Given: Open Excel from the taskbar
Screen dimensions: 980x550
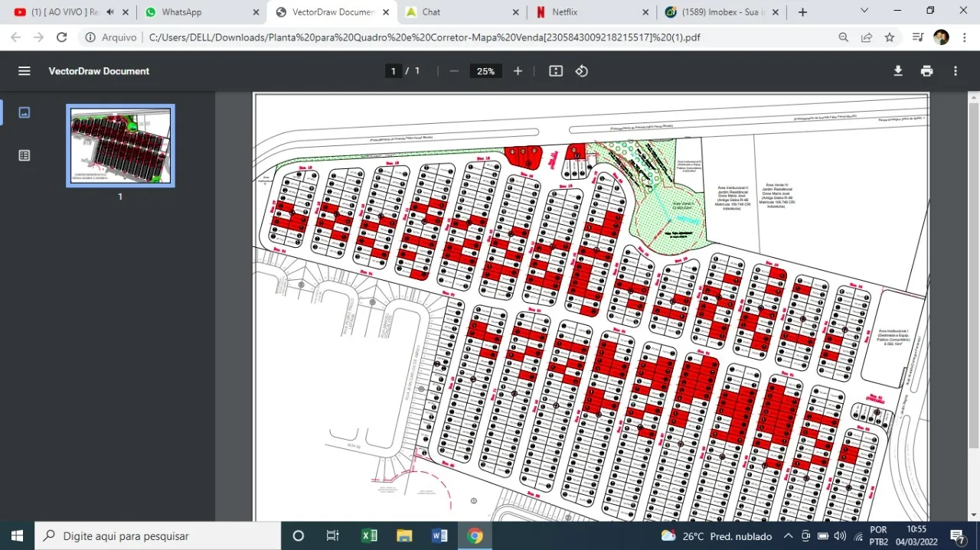Looking at the screenshot, I should point(369,535).
